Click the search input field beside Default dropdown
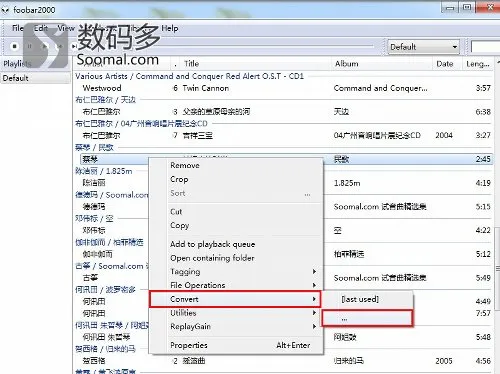 485,47
